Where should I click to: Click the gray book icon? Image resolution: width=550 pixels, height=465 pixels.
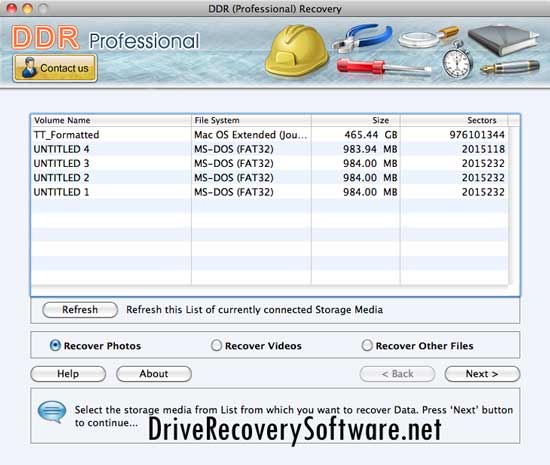503,40
